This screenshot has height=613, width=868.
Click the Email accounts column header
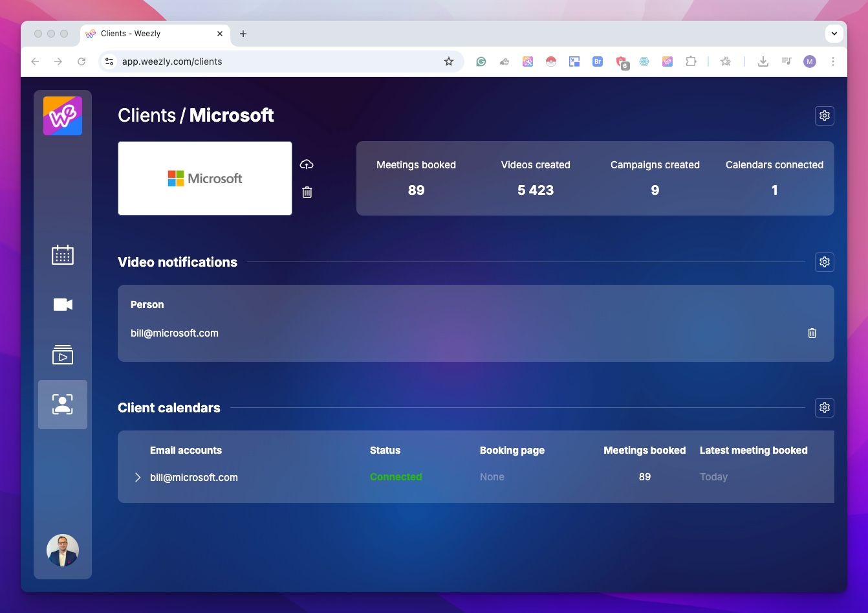(186, 450)
